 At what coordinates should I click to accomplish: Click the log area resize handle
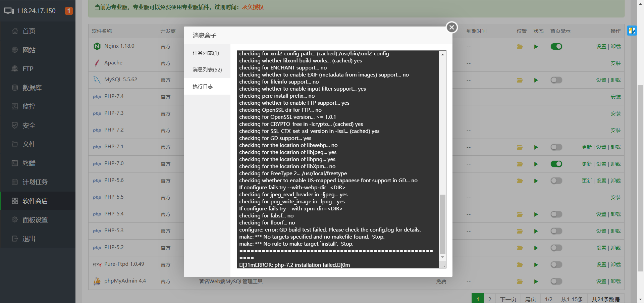pos(443,265)
